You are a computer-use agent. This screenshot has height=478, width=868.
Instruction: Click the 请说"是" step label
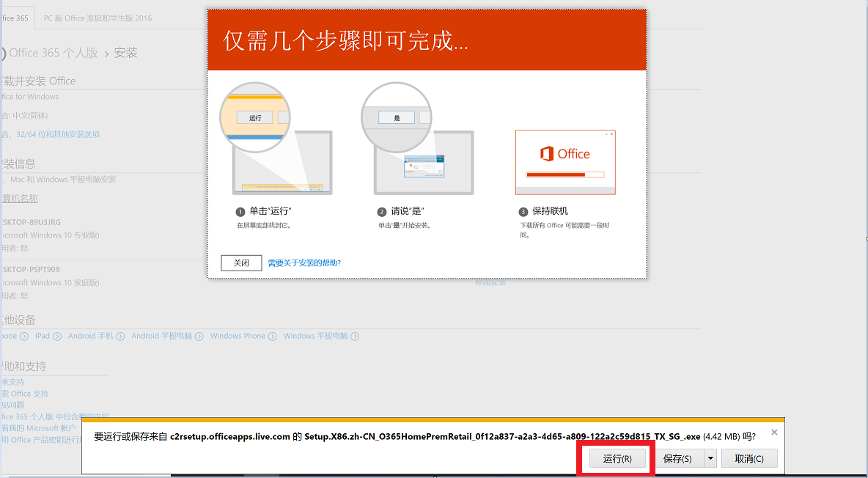407,211
